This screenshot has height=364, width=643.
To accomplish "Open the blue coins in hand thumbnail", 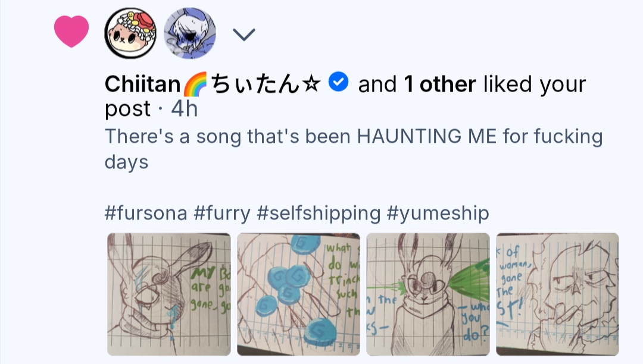I will pos(298,294).
